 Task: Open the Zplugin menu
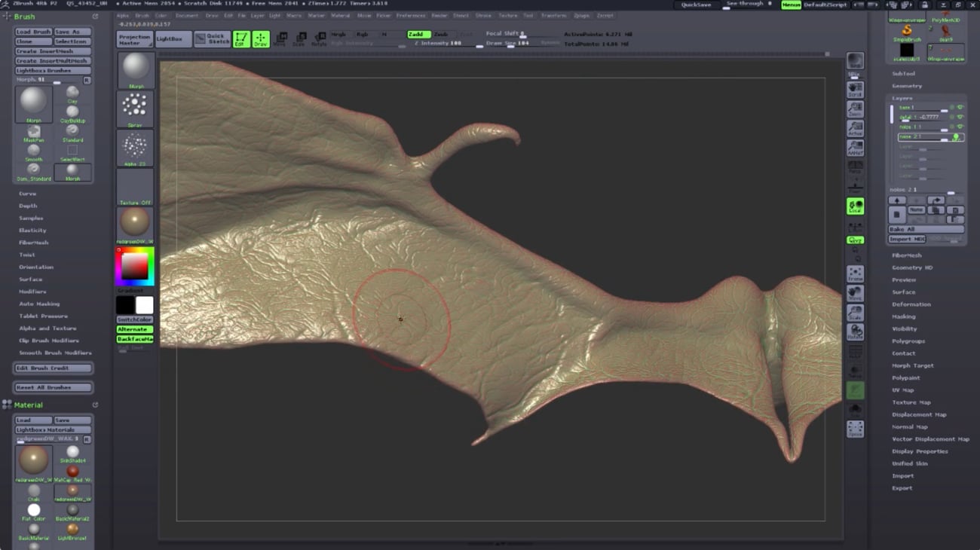[581, 15]
